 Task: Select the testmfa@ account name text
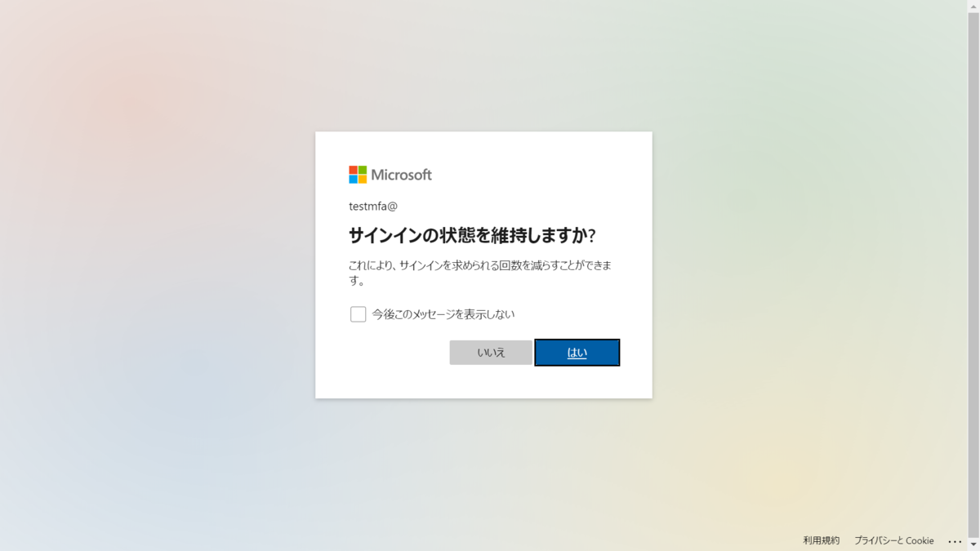[x=373, y=207]
